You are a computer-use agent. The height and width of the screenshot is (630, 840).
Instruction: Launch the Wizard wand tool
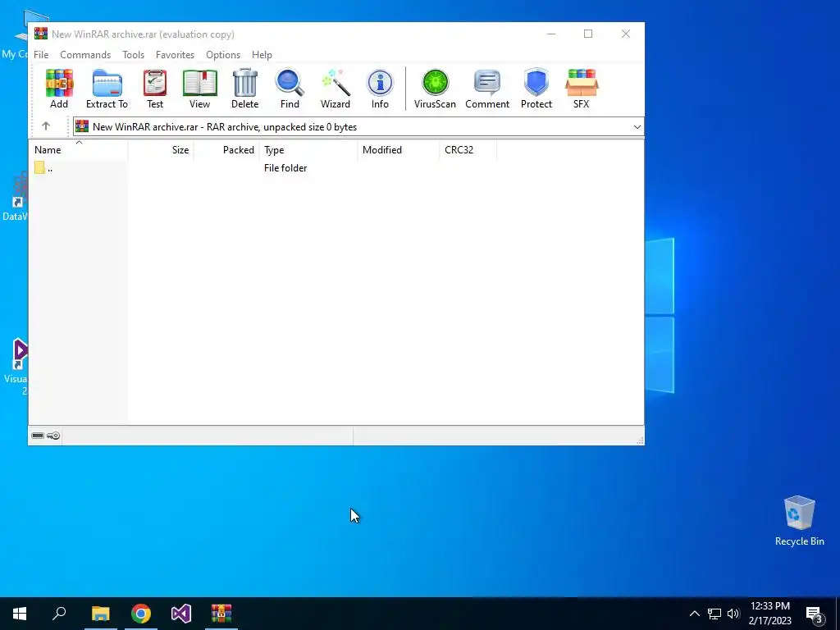tap(336, 89)
